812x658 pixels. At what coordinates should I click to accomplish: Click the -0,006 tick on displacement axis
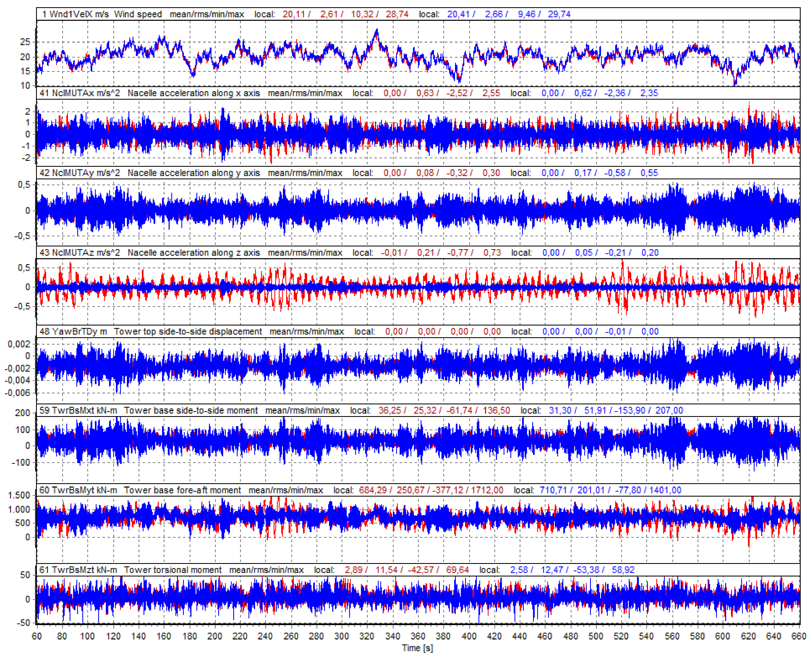click(17, 393)
